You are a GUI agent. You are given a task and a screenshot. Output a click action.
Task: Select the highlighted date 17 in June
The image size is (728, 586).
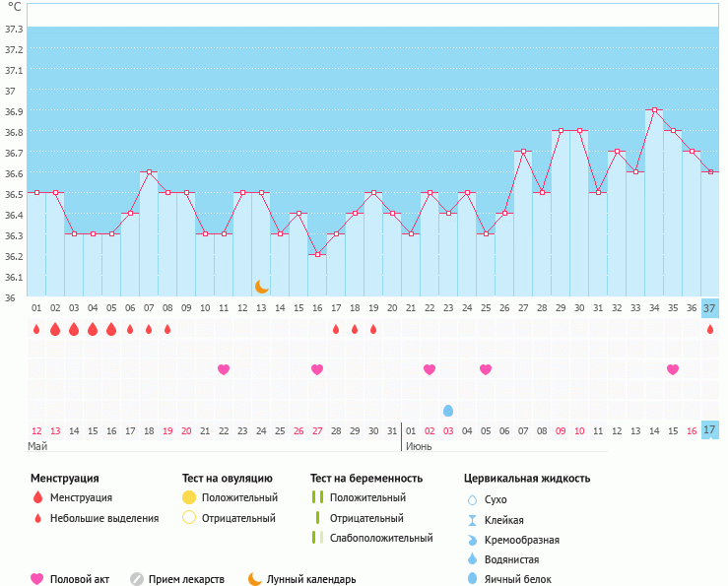709,430
